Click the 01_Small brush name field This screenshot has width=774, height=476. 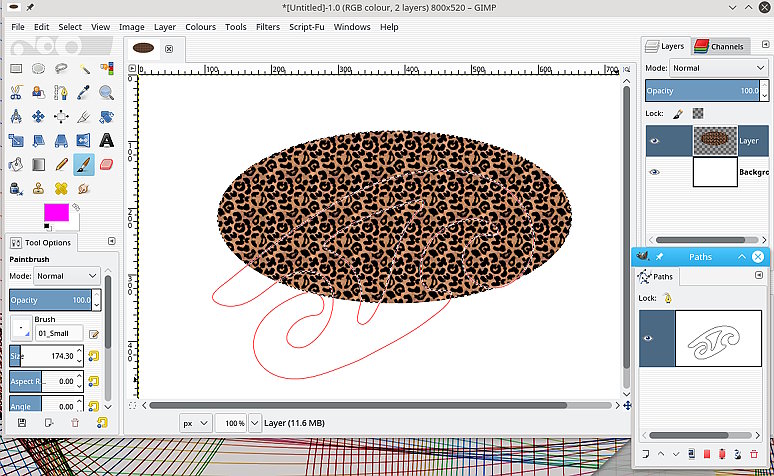pos(59,333)
